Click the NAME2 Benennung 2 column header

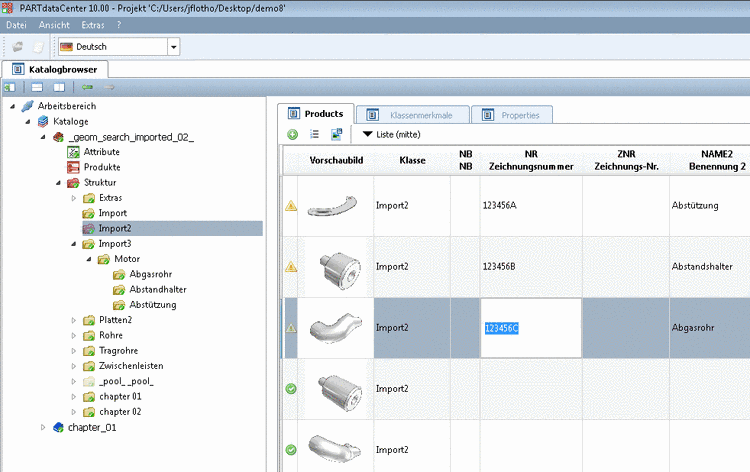(710, 160)
